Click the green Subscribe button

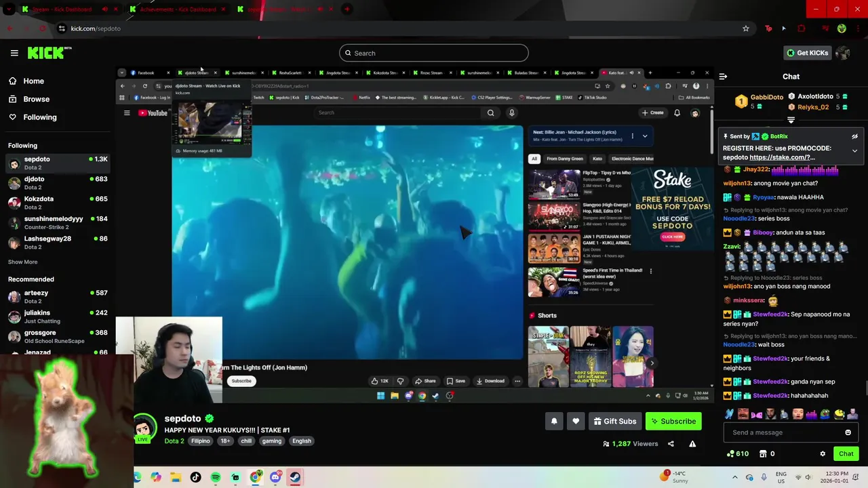(x=673, y=422)
